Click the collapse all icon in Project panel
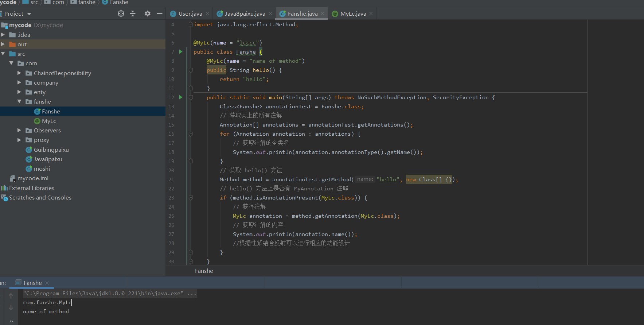644x325 pixels. [x=133, y=13]
